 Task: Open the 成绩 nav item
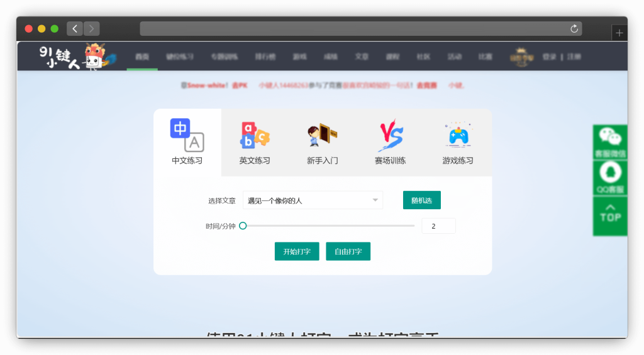point(331,57)
